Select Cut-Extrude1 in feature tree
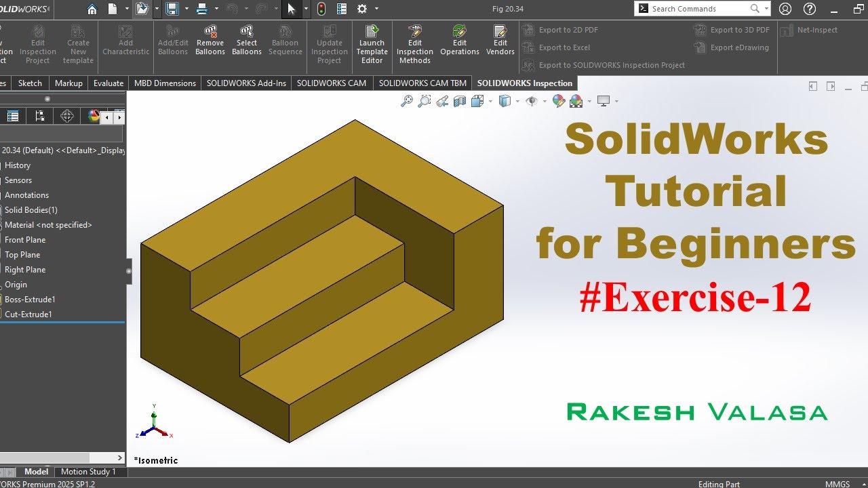 (x=28, y=314)
